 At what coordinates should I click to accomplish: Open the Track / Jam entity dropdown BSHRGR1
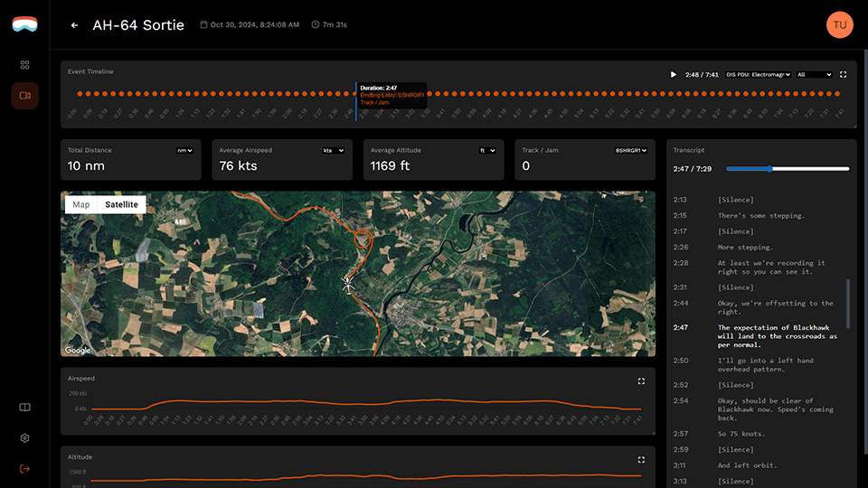[630, 151]
